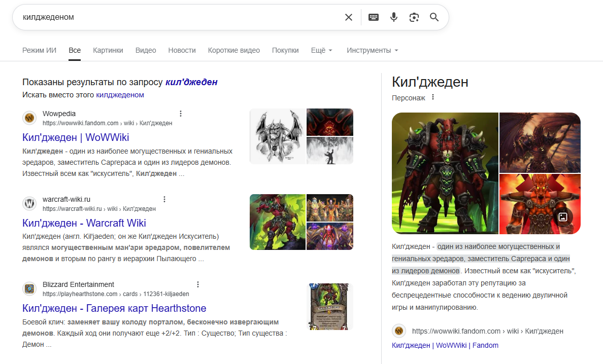Open the green-background Kil'jaeden art in warcraft-wiki result
Screen dimensions: 603x364
click(x=278, y=222)
